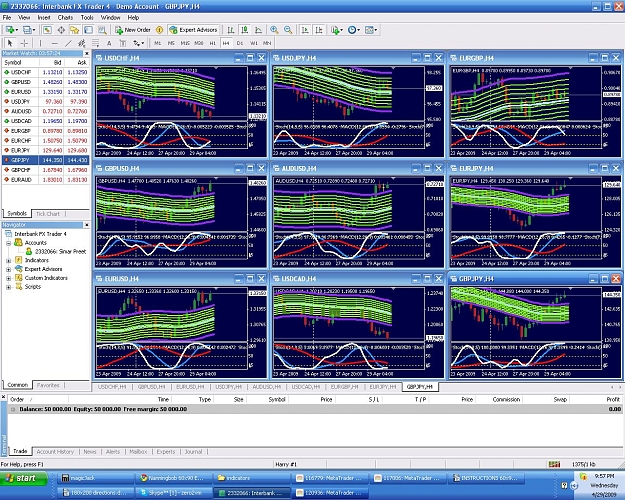The width and height of the screenshot is (625, 500).
Task: Switch timeframe to M1
Action: point(158,43)
